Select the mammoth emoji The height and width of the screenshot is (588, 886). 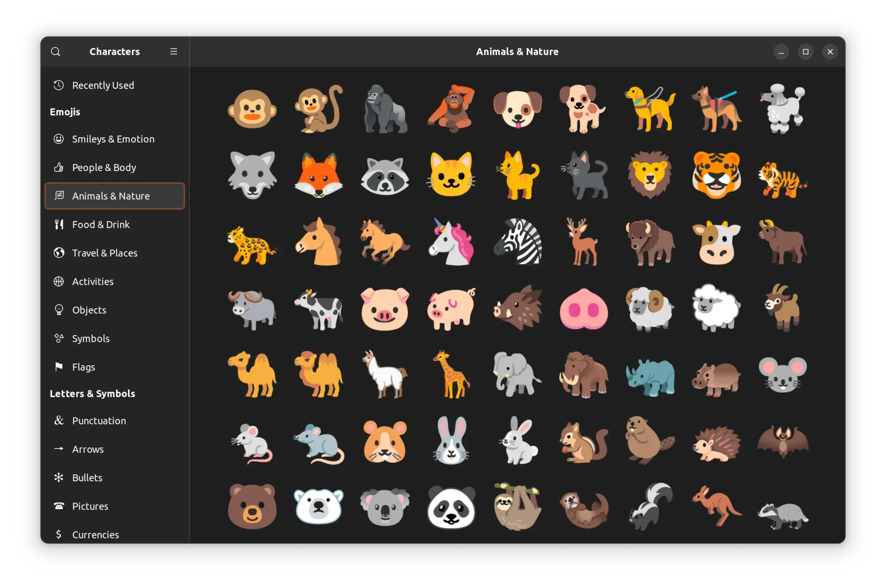(x=584, y=375)
